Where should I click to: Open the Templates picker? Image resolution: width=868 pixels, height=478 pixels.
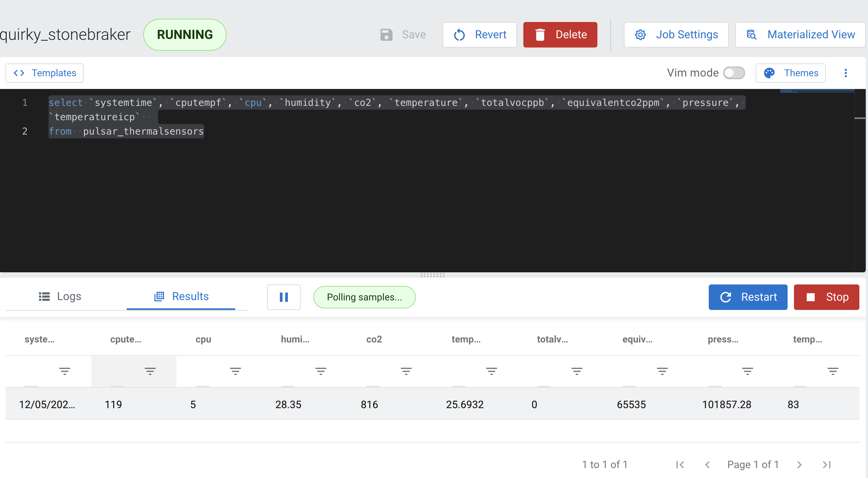(x=44, y=73)
